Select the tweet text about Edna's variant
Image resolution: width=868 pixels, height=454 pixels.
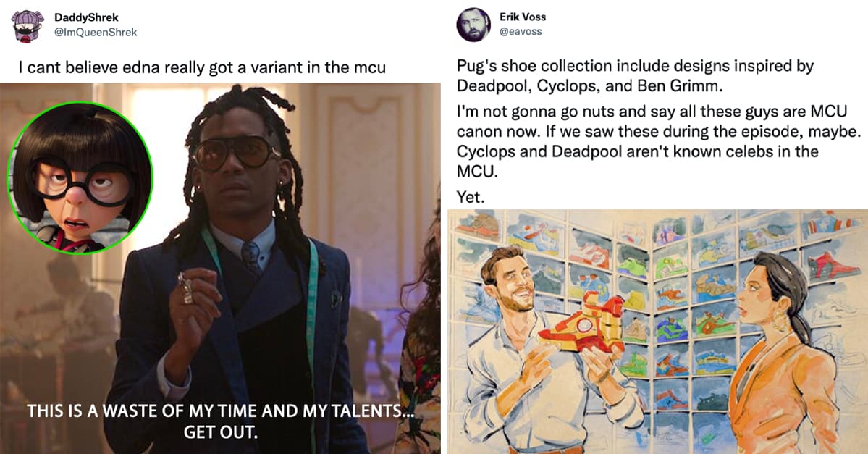click(x=202, y=68)
